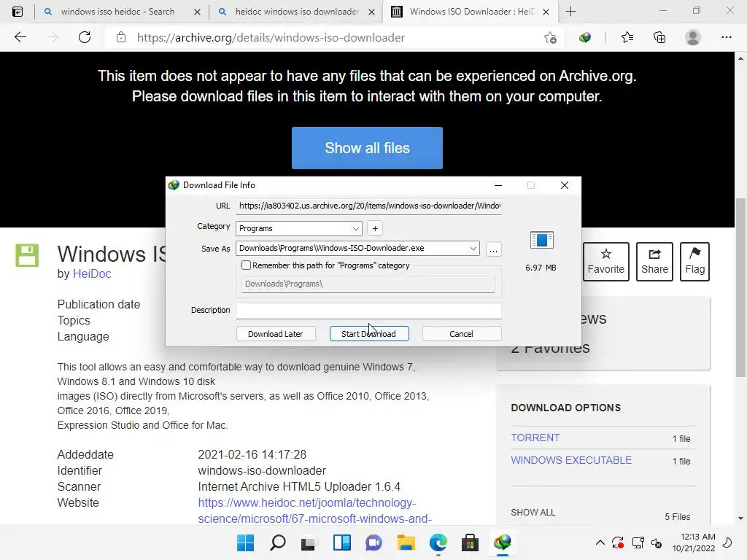Click the sync tray icon with red dot
The image size is (747, 560).
click(618, 542)
